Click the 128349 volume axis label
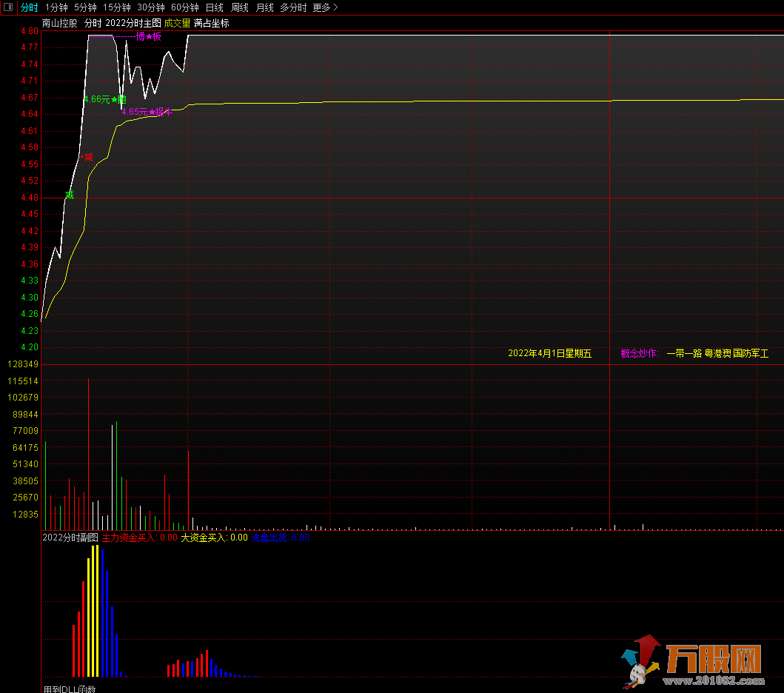The height and width of the screenshot is (693, 784). pos(23,364)
